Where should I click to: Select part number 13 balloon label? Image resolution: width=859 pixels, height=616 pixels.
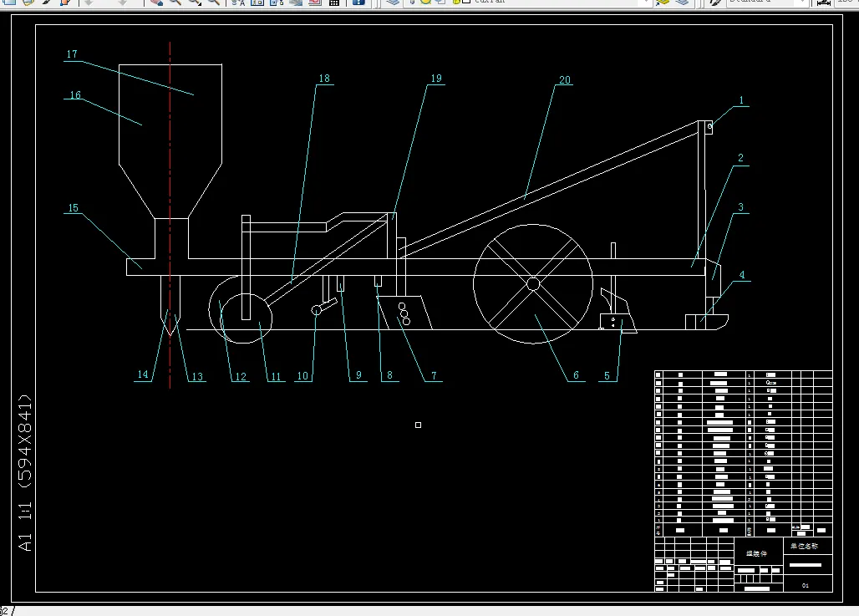pos(196,376)
